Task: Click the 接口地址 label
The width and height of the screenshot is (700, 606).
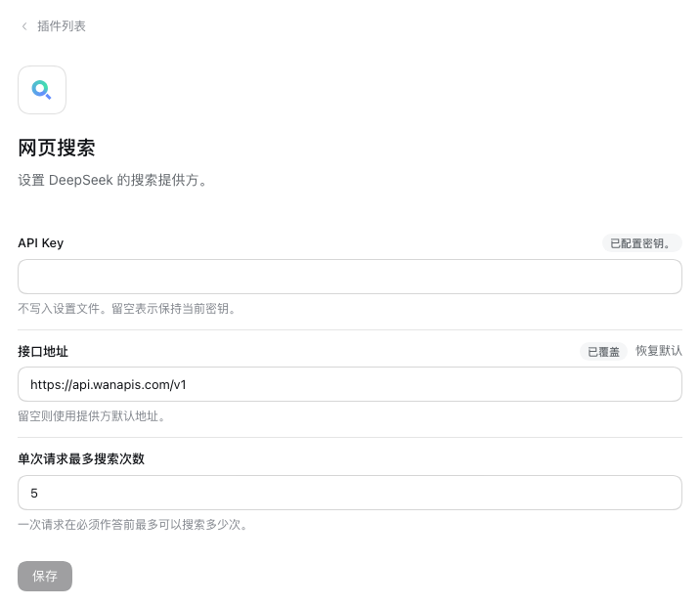Action: click(x=43, y=351)
